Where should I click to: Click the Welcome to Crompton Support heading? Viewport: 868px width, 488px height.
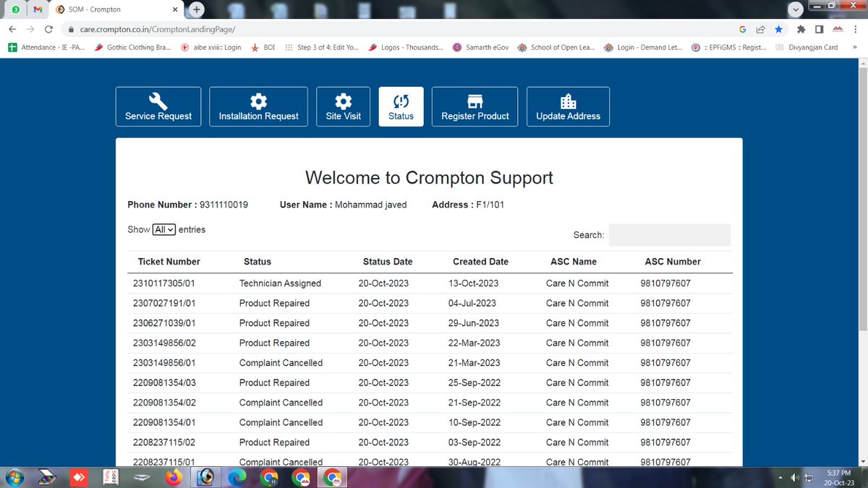429,178
